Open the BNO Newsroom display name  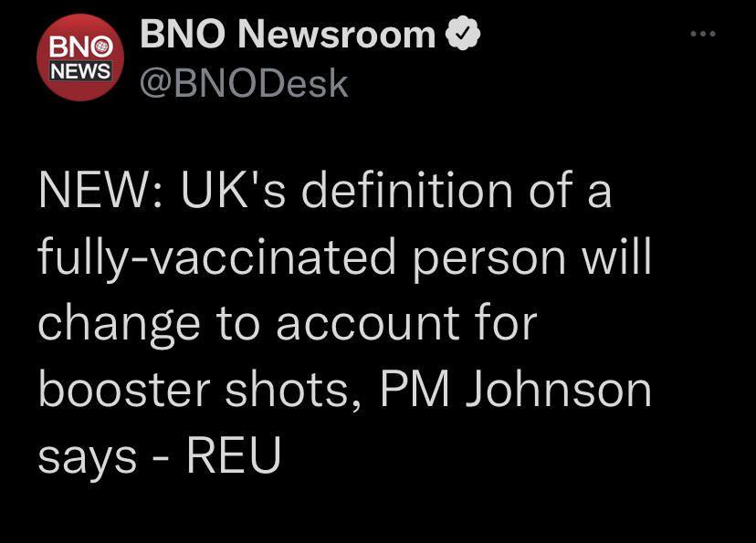[288, 34]
